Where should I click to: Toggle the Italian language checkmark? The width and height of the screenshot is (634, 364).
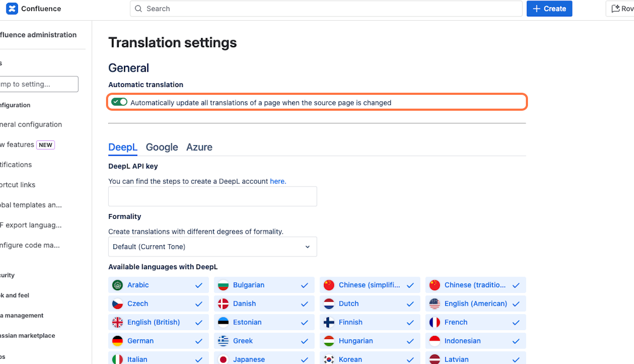pyautogui.click(x=199, y=360)
